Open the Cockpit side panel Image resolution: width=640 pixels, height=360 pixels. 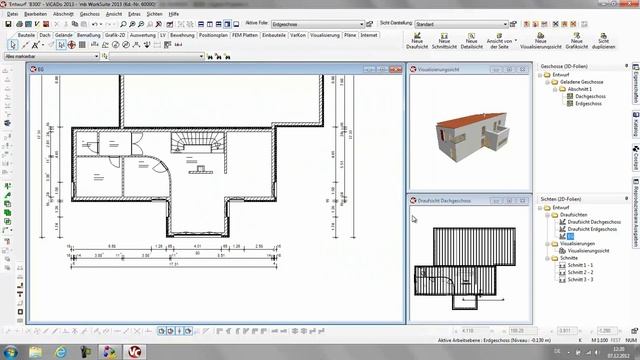[636, 157]
